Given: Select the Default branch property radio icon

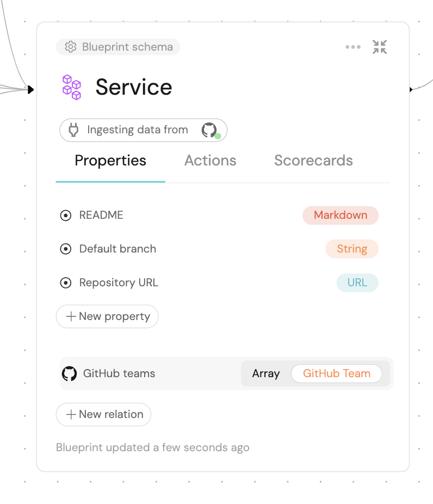Looking at the screenshot, I should click(66, 249).
